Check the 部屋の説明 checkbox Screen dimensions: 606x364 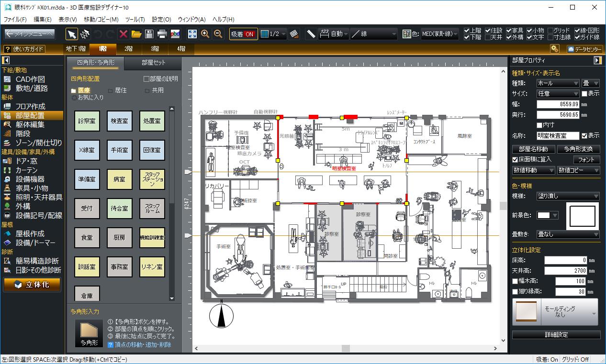(x=146, y=79)
